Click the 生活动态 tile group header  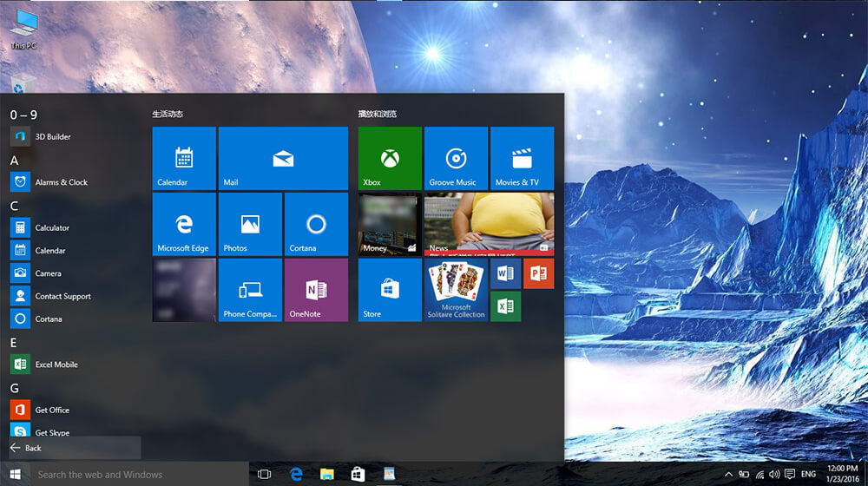(x=168, y=114)
